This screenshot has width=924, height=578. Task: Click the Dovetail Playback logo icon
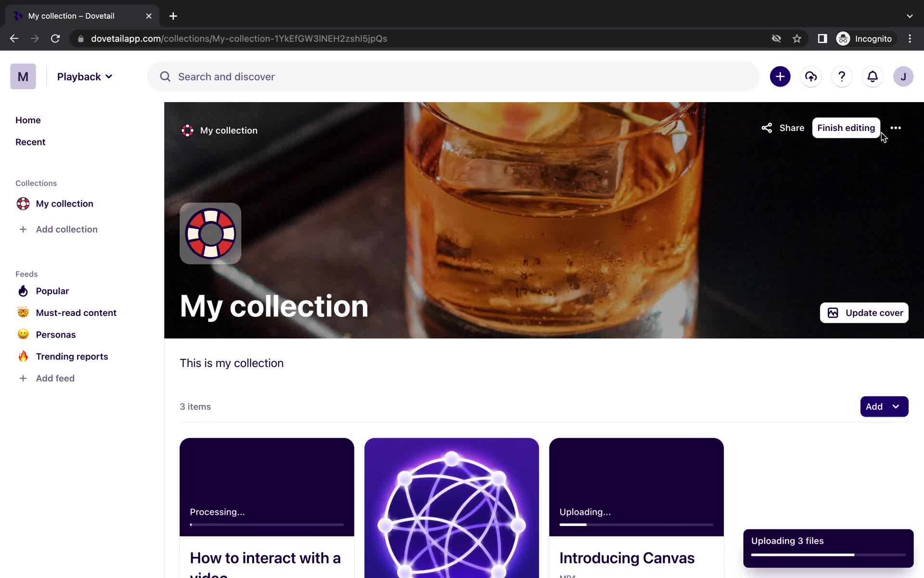pos(23,76)
